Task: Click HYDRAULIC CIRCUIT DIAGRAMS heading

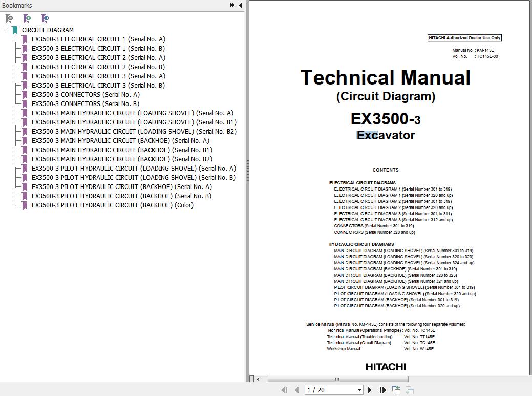Action: tap(361, 244)
